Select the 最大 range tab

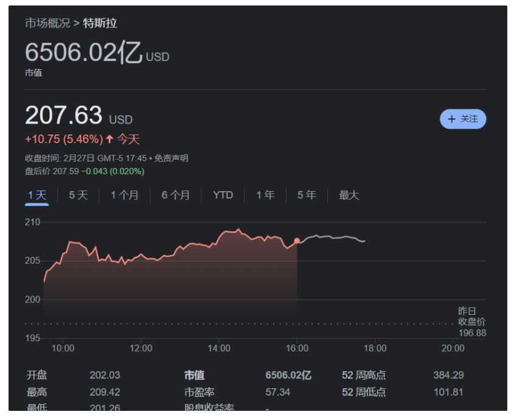(349, 195)
